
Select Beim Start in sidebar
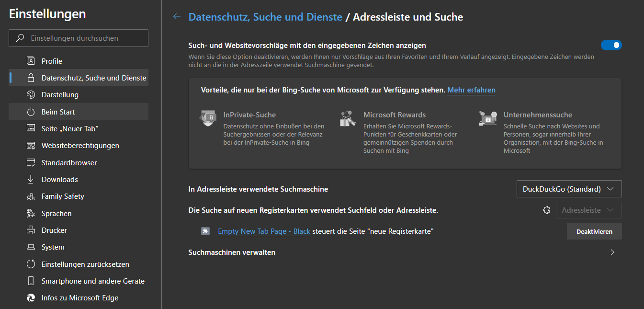click(79, 112)
